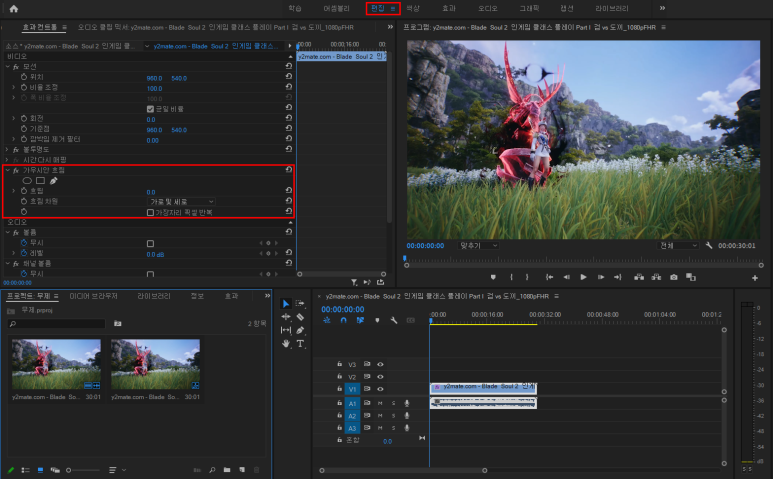Toggle the 균일 비율 checkbox
This screenshot has width=773, height=479.
(150, 109)
